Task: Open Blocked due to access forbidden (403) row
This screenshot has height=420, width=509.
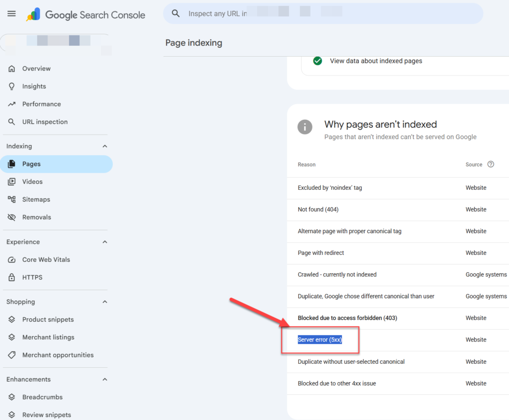Action: pos(398,319)
